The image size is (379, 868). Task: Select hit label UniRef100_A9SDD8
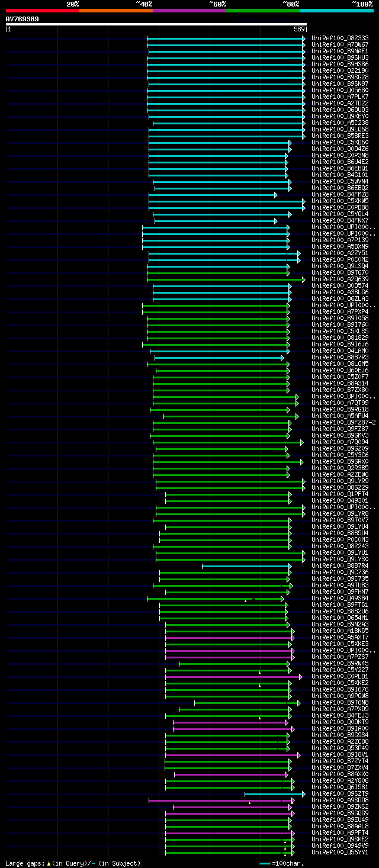click(340, 801)
